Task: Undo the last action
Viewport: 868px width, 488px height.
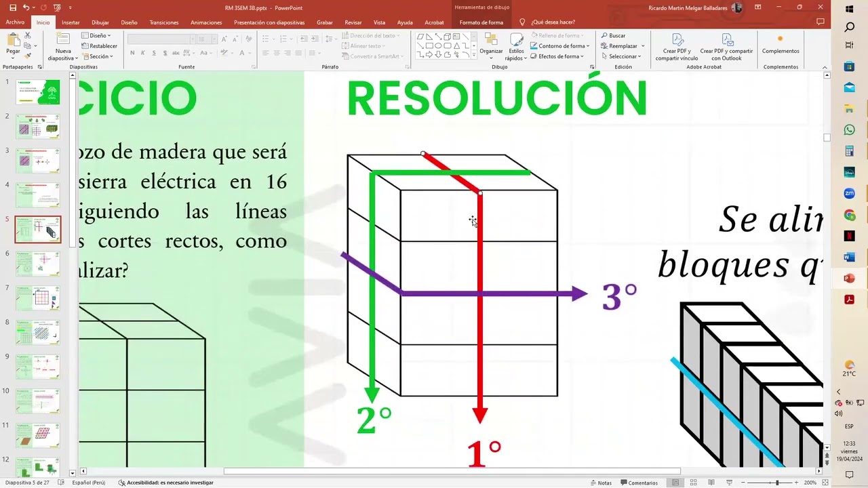Action: pos(26,7)
